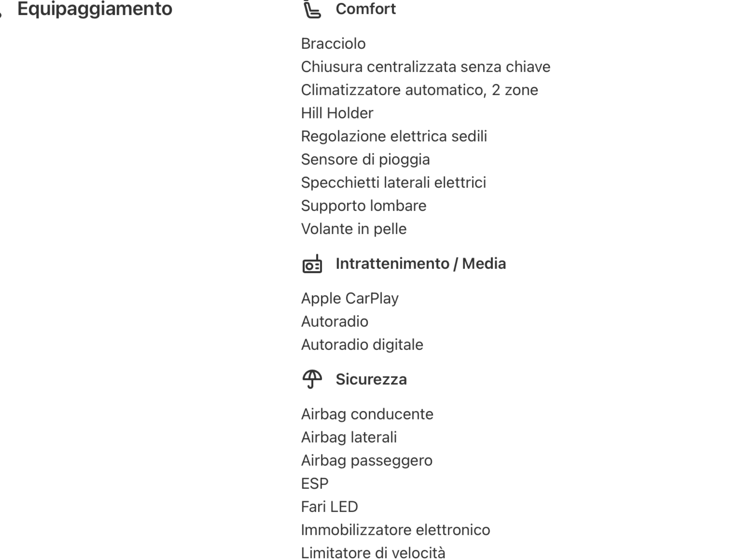Click the Supporto lombare feature
Image resolution: width=747 pixels, height=560 pixels.
click(363, 206)
